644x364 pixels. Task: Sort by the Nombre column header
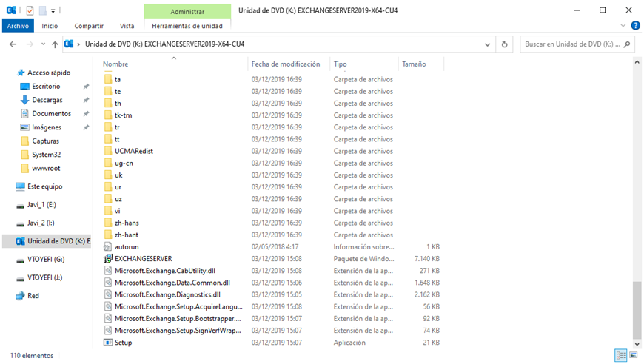115,64
